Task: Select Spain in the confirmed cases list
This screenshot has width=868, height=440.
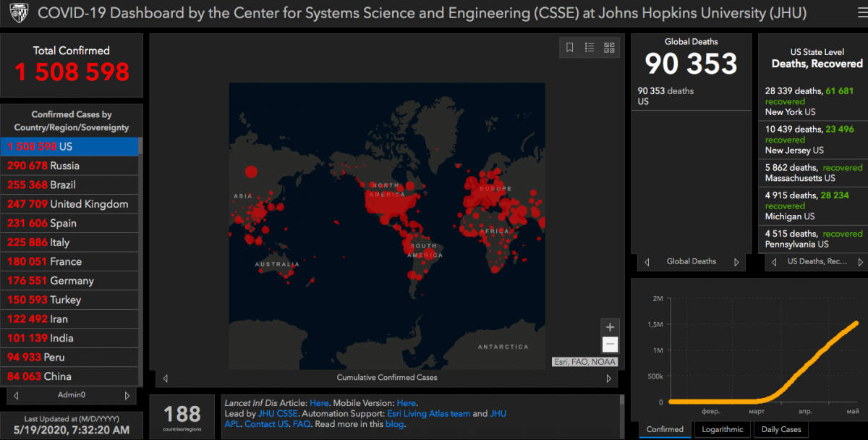Action: (69, 223)
